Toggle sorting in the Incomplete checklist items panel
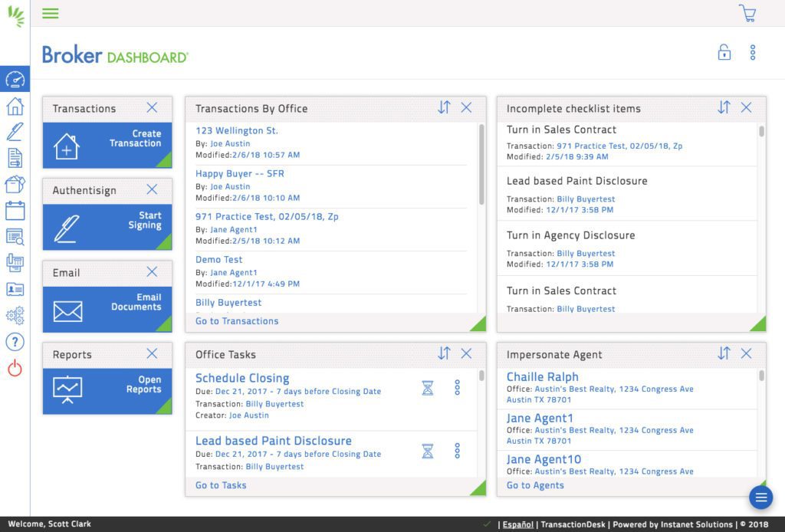Viewport: 785px width, 532px height. 724,108
